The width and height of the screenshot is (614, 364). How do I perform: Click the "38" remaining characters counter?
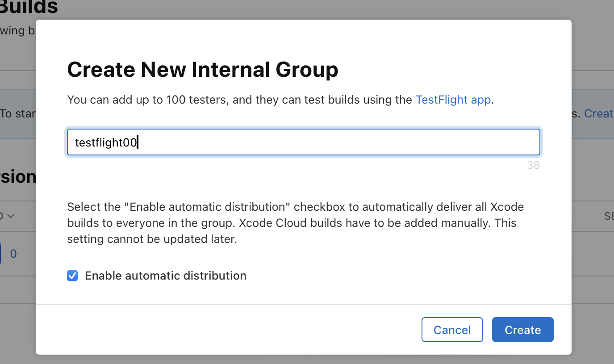click(x=533, y=165)
